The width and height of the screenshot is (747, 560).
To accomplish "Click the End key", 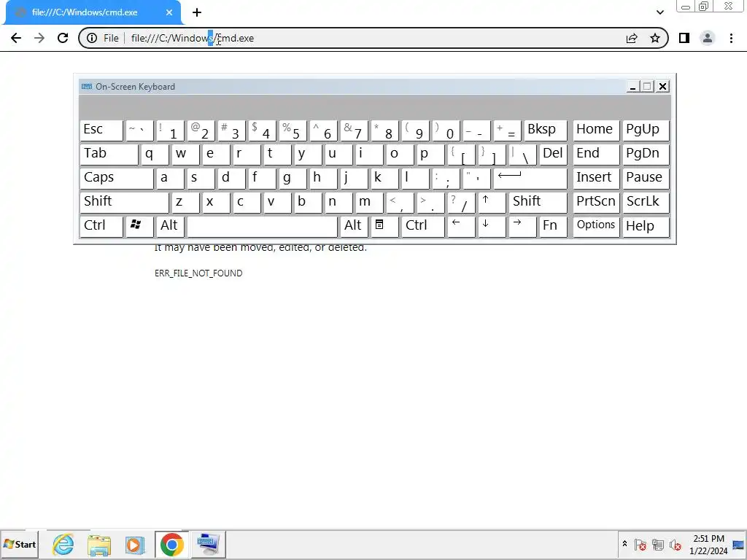I will click(596, 154).
